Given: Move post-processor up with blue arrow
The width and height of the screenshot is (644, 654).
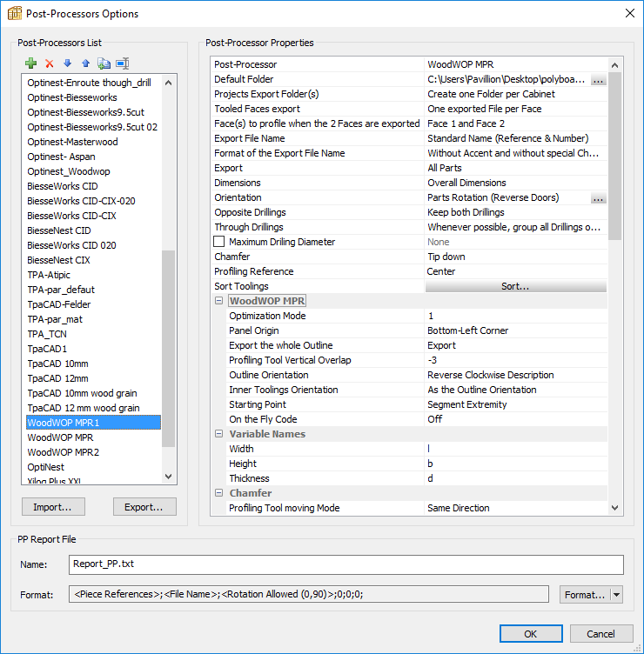Looking at the screenshot, I should [x=85, y=63].
